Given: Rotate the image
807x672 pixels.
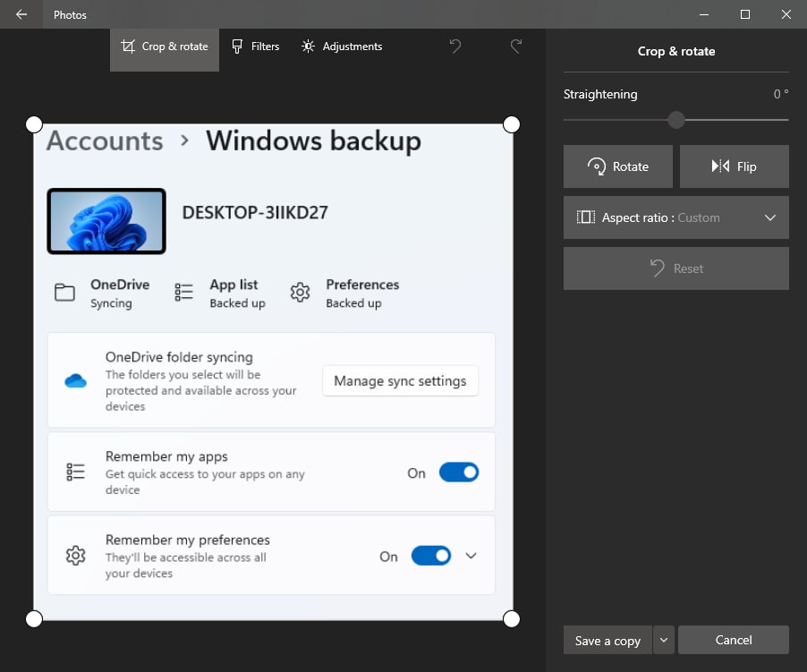Looking at the screenshot, I should [x=617, y=166].
